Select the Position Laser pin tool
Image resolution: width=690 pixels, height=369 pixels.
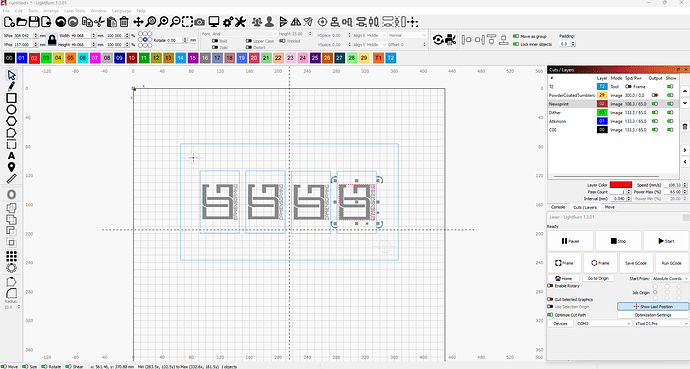[11, 167]
